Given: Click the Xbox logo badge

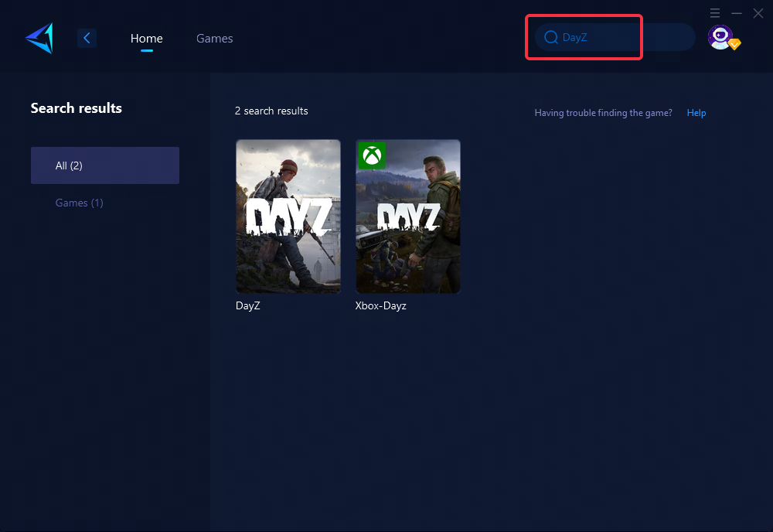Looking at the screenshot, I should 372,155.
